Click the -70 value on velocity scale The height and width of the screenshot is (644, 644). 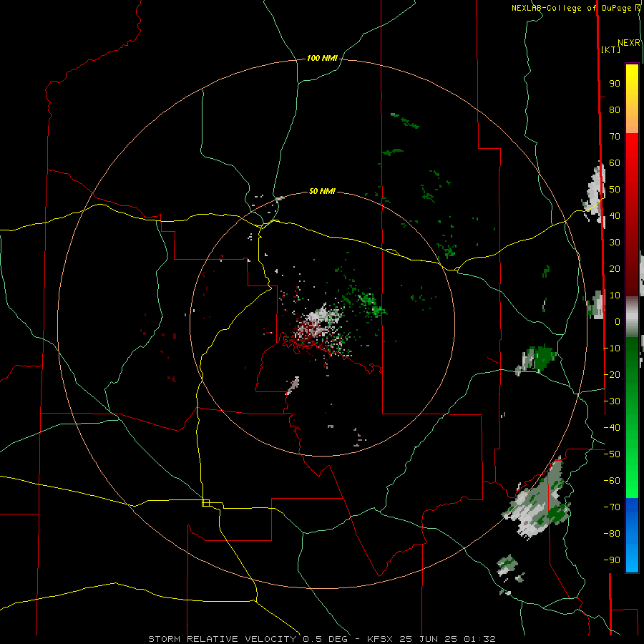pos(612,507)
